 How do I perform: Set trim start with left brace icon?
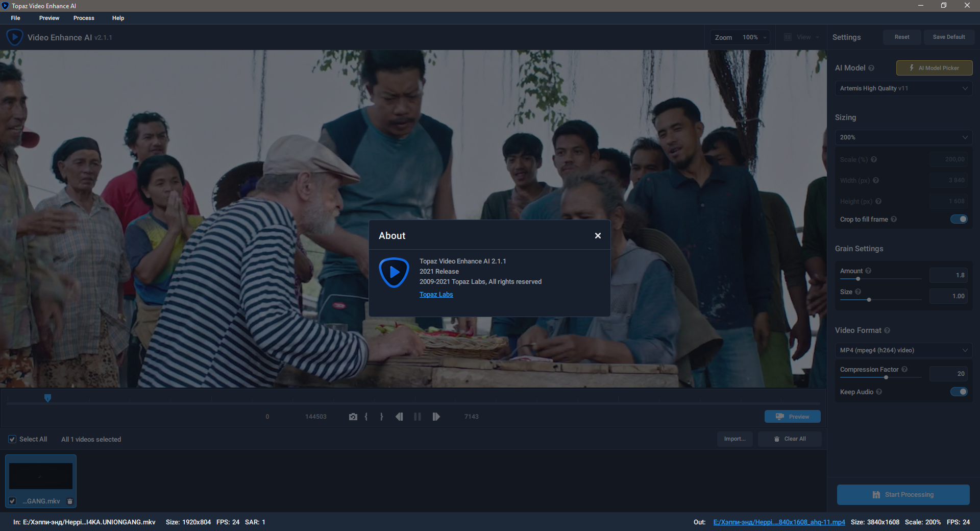coord(366,417)
